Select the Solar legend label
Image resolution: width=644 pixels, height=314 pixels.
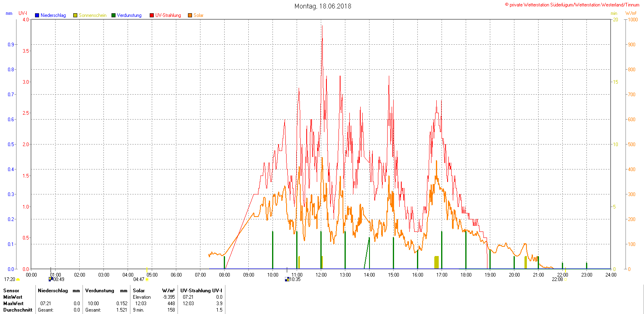pos(198,15)
